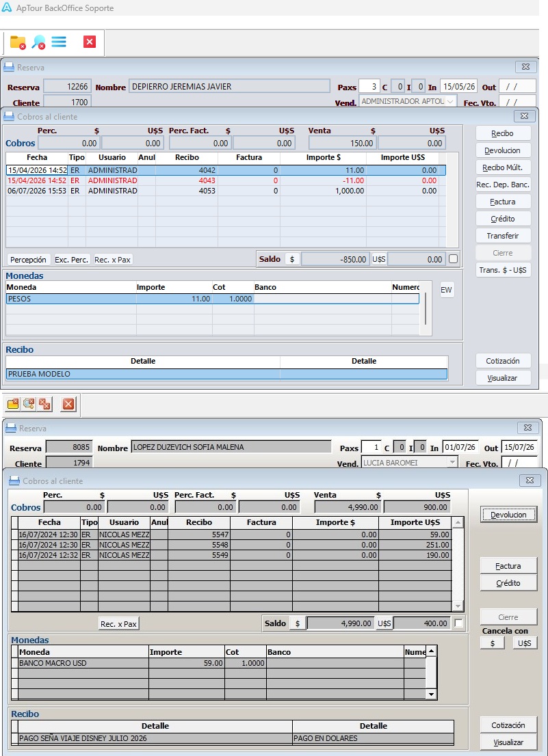The height and width of the screenshot is (756, 548).
Task: Click the ApTour logo icon in the title bar
Action: 7,8
